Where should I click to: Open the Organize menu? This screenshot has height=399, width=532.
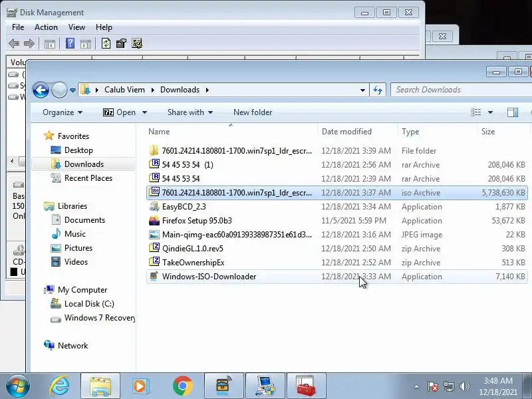63,112
